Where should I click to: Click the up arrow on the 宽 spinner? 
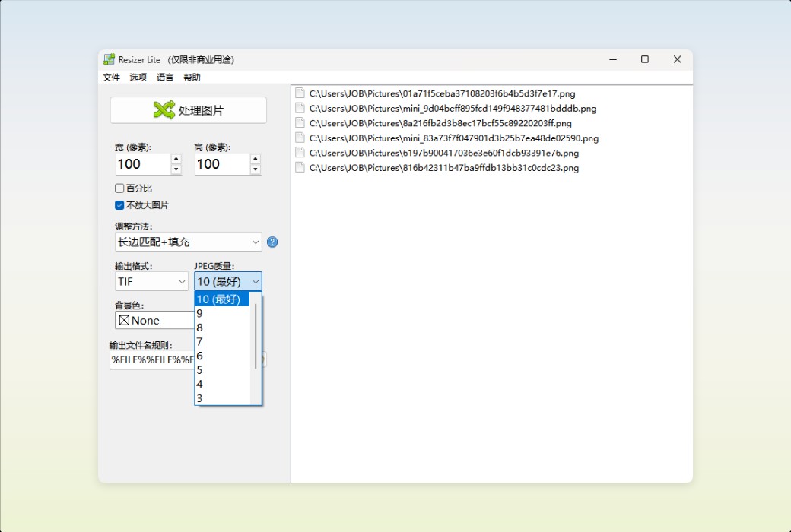[x=176, y=160]
